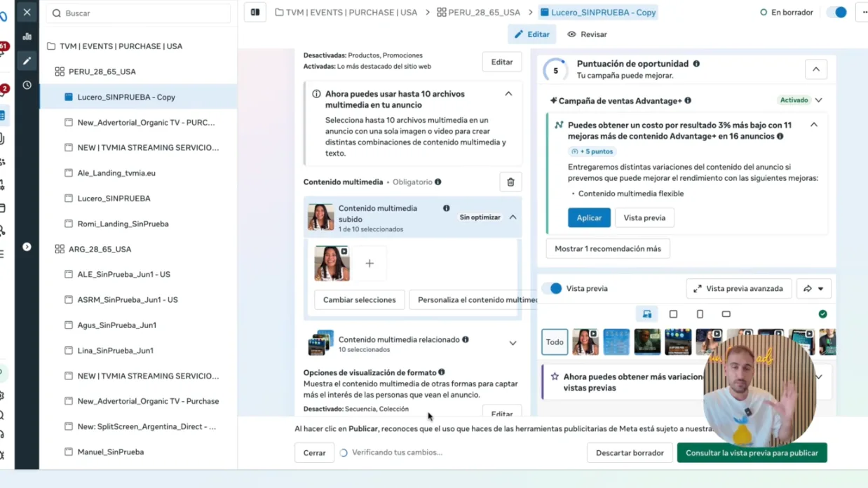Expand Contenido multimedia relacionado section
The height and width of the screenshot is (488, 868).
pos(513,344)
